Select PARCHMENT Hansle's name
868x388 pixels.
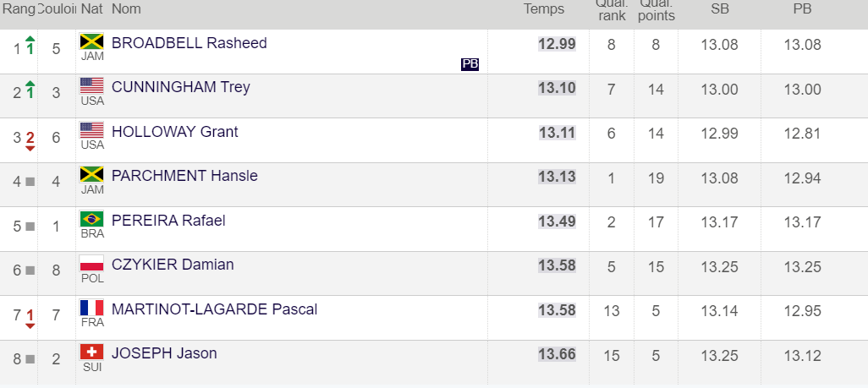pos(184,176)
